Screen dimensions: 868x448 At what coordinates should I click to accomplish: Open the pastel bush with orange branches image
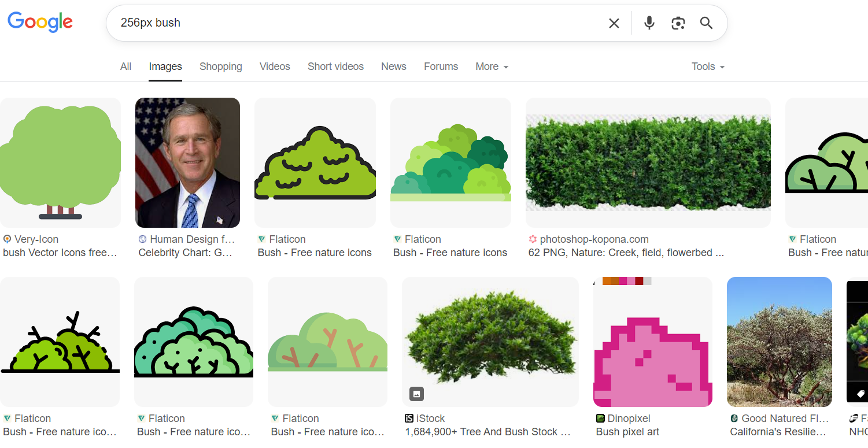[x=327, y=342]
